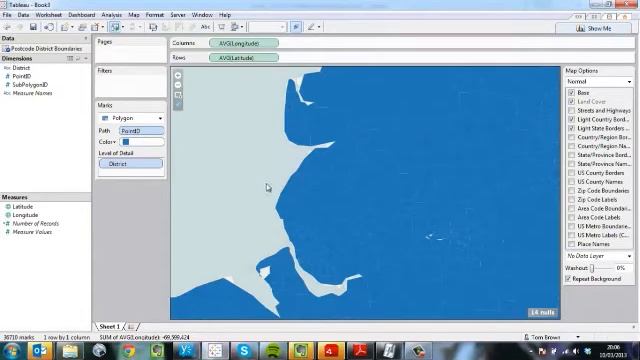Image resolution: width=640 pixels, height=360 pixels.
Task: Open the Map menu
Action: click(x=134, y=15)
